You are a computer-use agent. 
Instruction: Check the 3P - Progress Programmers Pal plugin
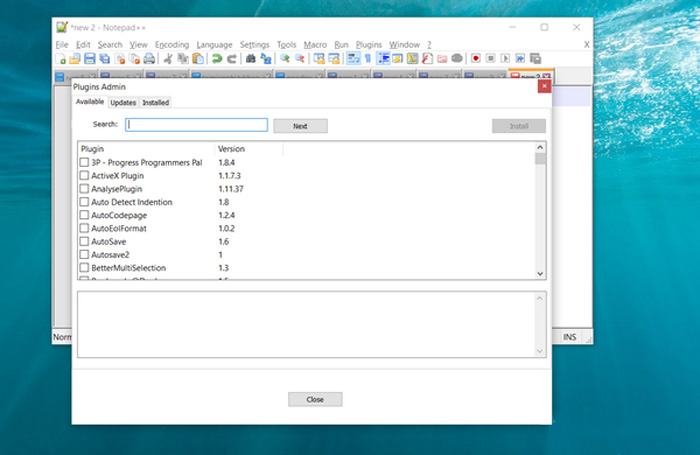(84, 162)
